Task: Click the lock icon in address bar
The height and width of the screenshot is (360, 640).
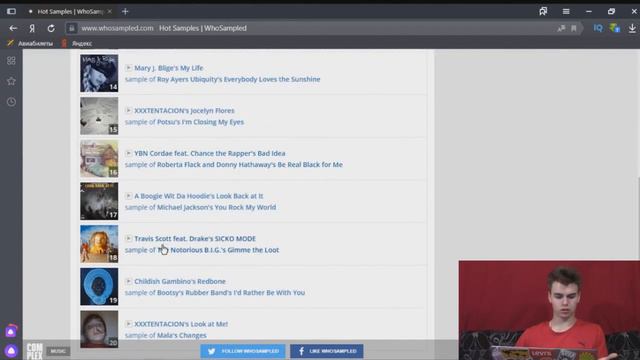Action: coord(71,28)
